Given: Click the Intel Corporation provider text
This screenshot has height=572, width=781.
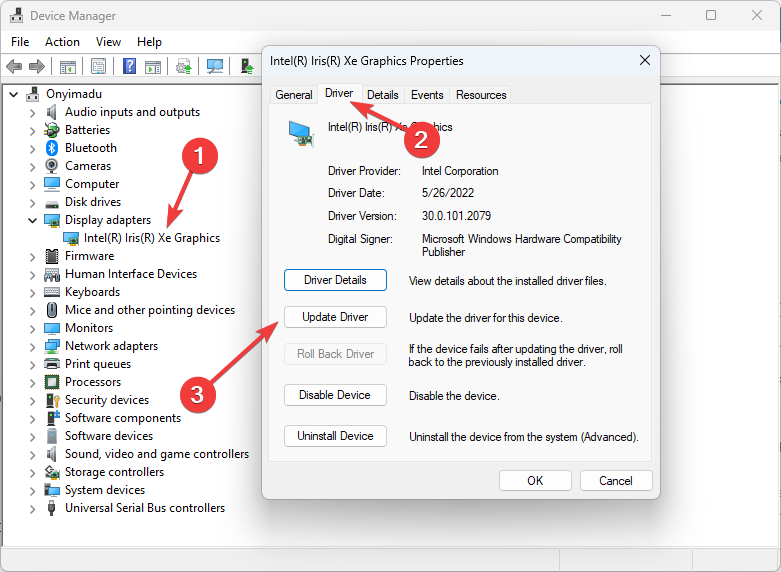Looking at the screenshot, I should 460,171.
